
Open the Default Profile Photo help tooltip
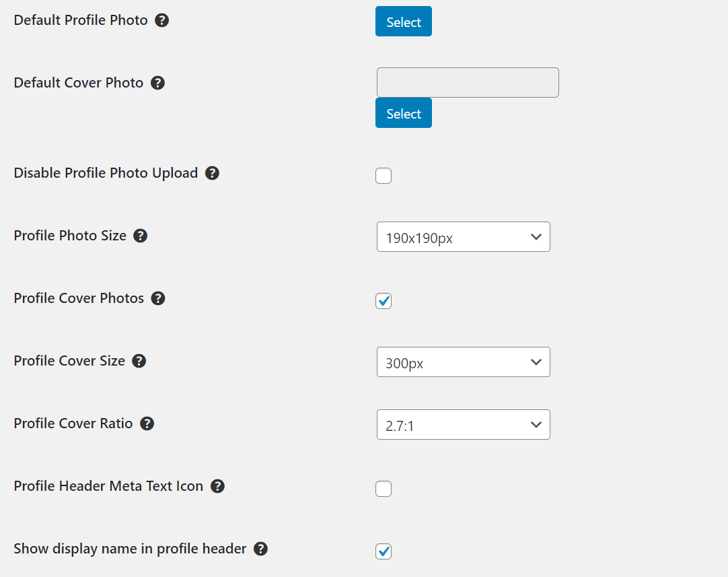click(162, 20)
